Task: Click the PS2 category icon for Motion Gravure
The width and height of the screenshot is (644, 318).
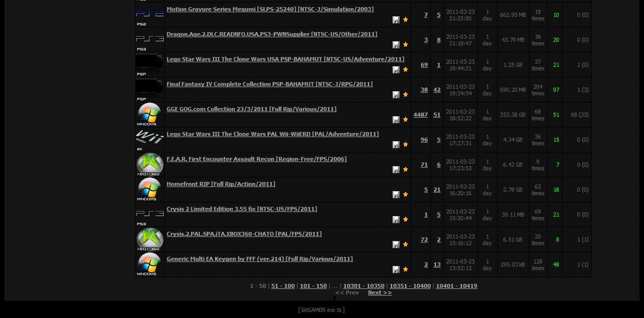Action: click(150, 15)
